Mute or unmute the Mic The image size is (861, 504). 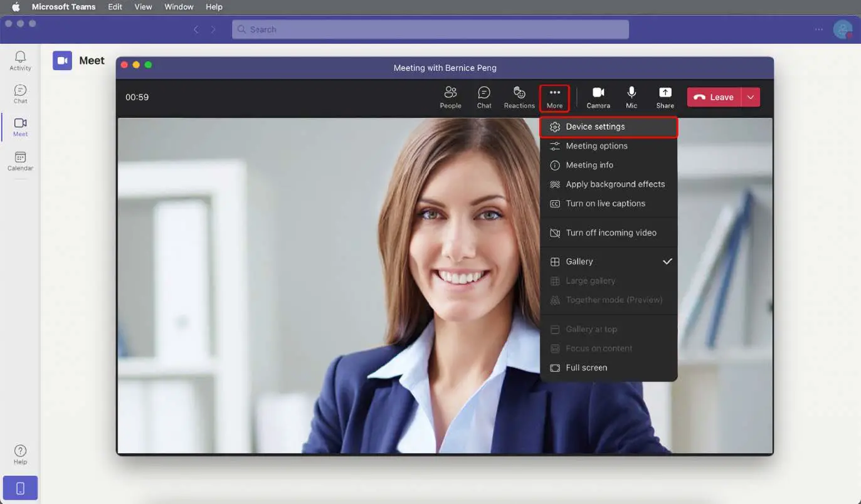(631, 97)
